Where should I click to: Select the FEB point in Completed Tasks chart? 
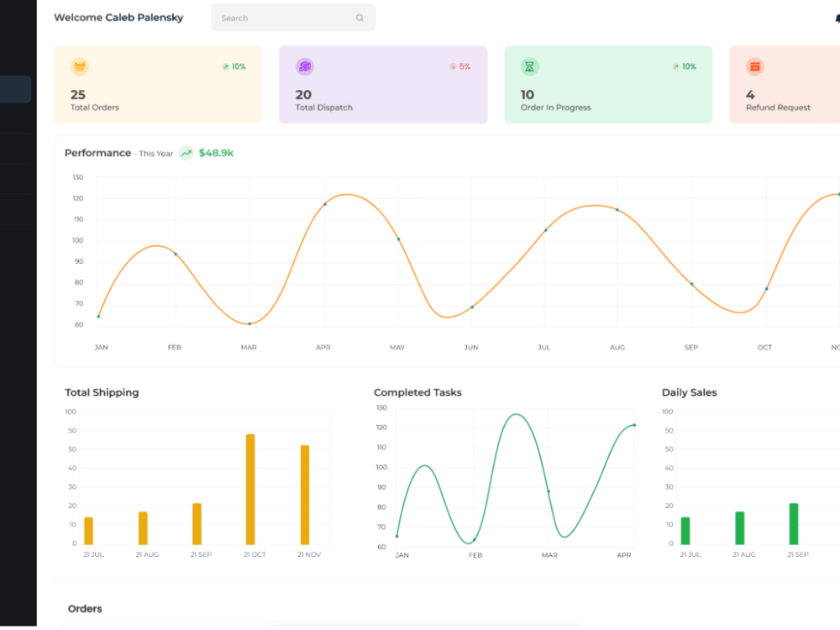[x=475, y=539]
